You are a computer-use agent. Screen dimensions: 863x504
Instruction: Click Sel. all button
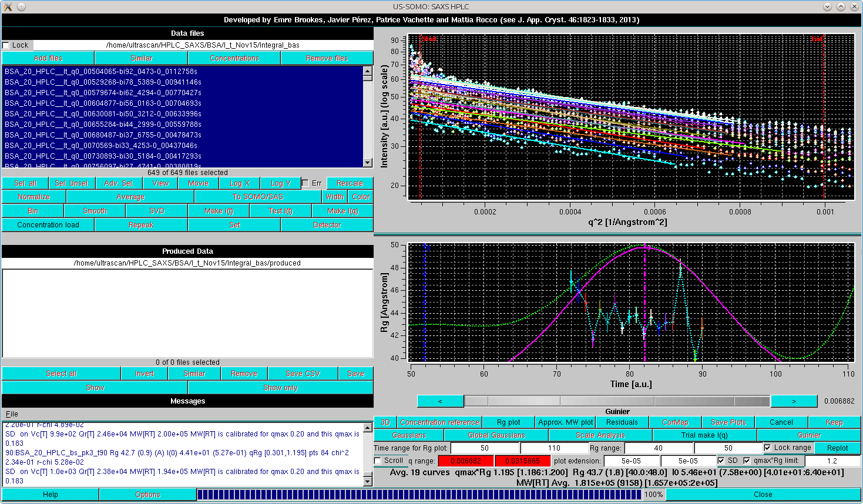(25, 183)
